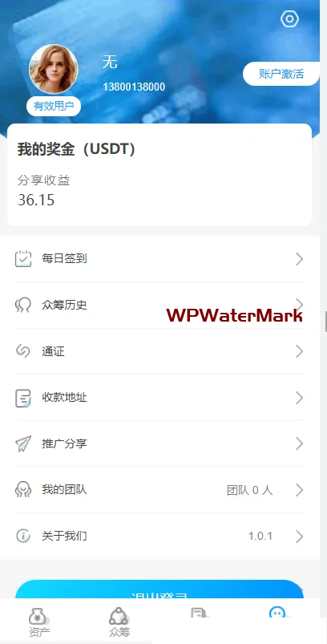Click the 我的团队 team icon
The image size is (327, 644).
click(23, 490)
